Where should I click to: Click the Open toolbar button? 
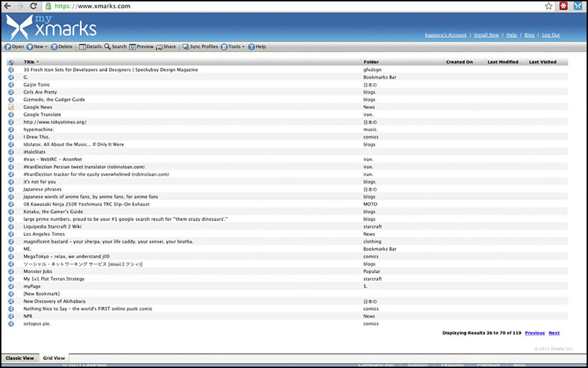[x=14, y=47]
